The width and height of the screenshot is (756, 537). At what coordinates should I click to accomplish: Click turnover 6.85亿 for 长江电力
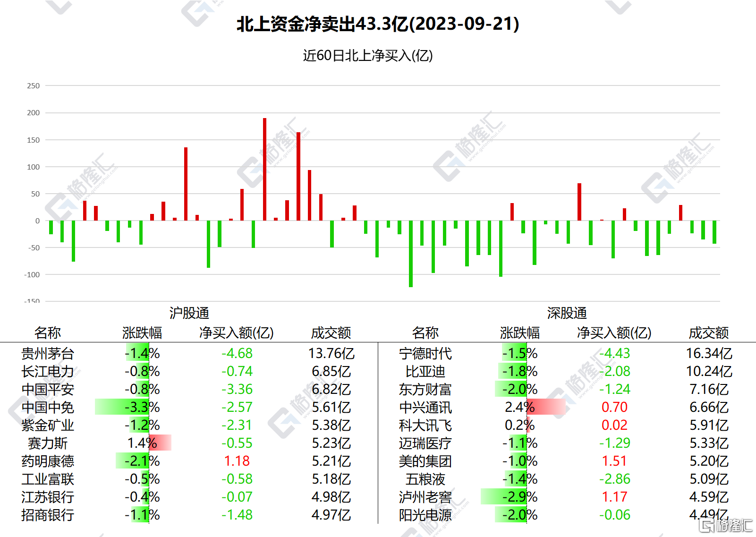coord(331,371)
